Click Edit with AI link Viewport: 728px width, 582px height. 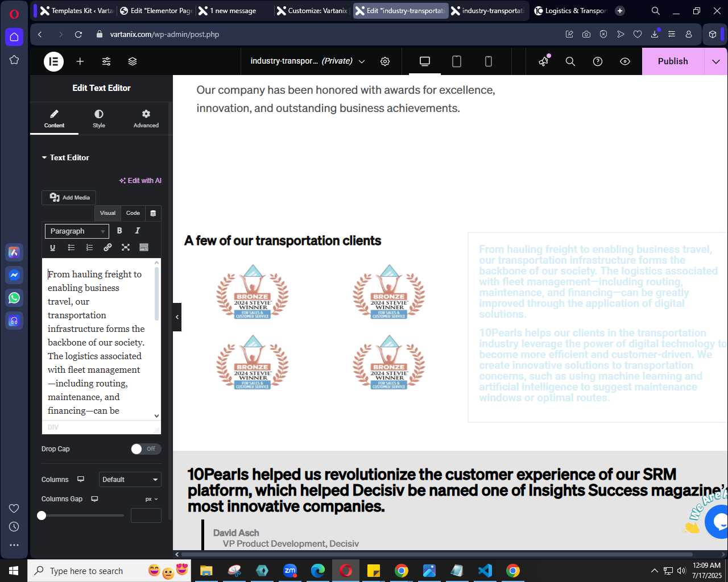tap(140, 181)
